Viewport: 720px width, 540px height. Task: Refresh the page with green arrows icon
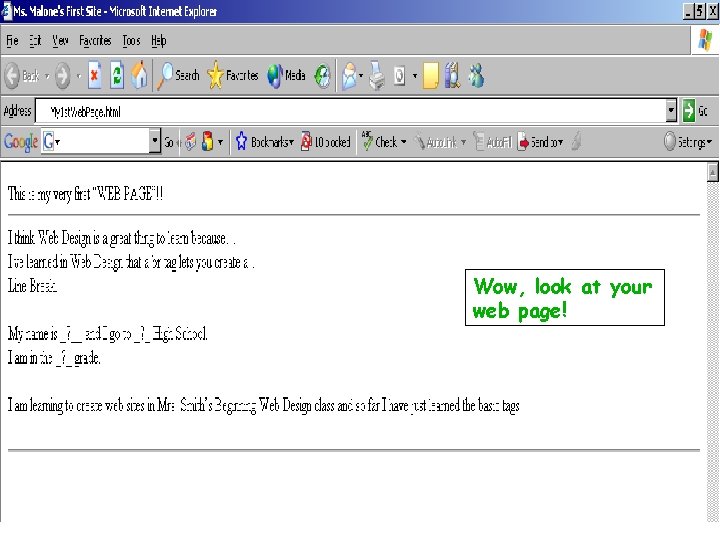tap(117, 75)
